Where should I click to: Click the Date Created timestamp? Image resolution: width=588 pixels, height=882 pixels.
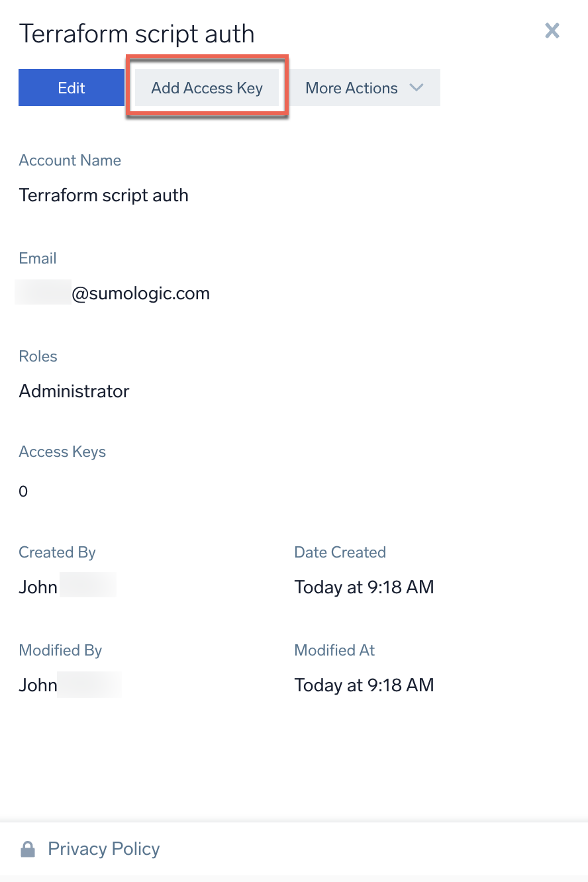pos(364,587)
